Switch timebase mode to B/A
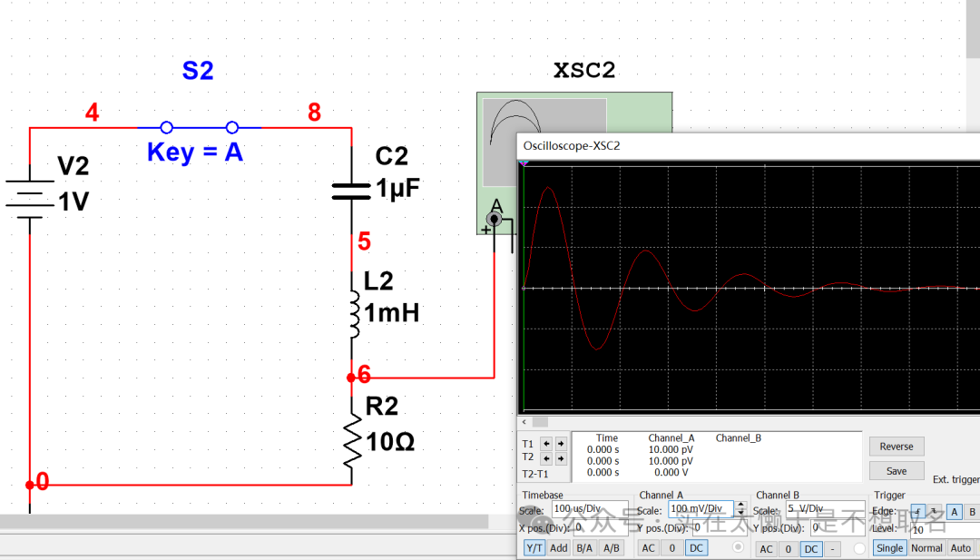Viewport: 980px width, 560px height. [585, 548]
